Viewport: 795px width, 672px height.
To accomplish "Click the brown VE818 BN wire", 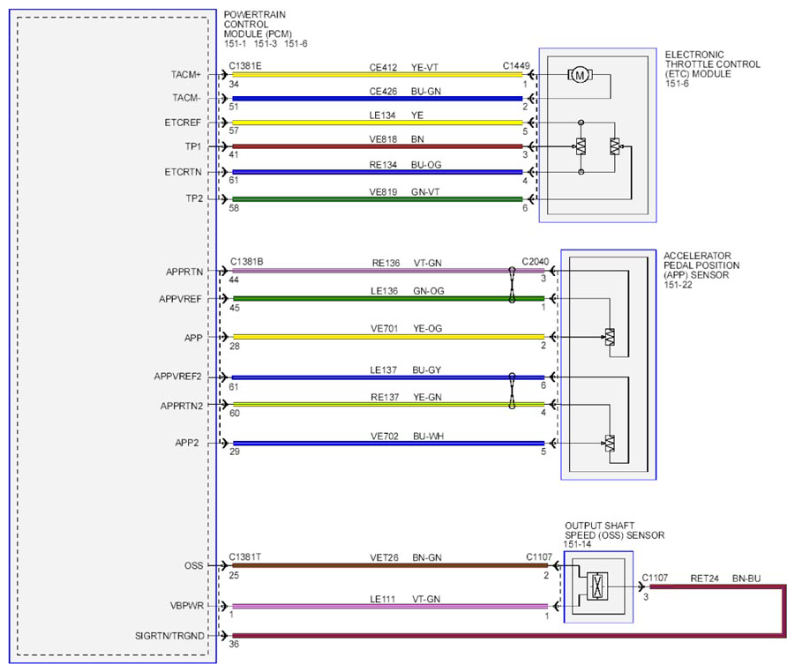I will tap(378, 146).
